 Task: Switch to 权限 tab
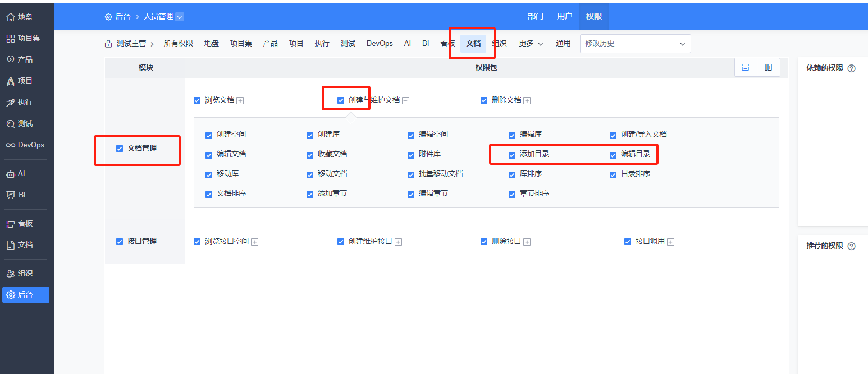(594, 17)
